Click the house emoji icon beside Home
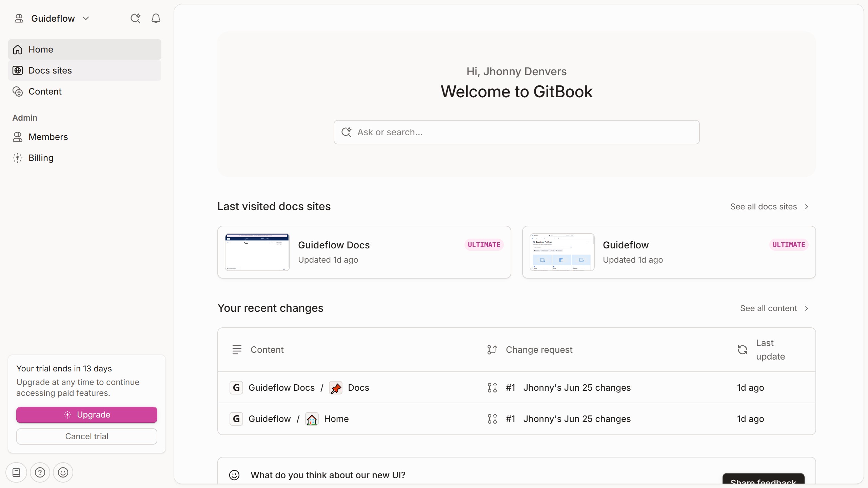 (312, 419)
